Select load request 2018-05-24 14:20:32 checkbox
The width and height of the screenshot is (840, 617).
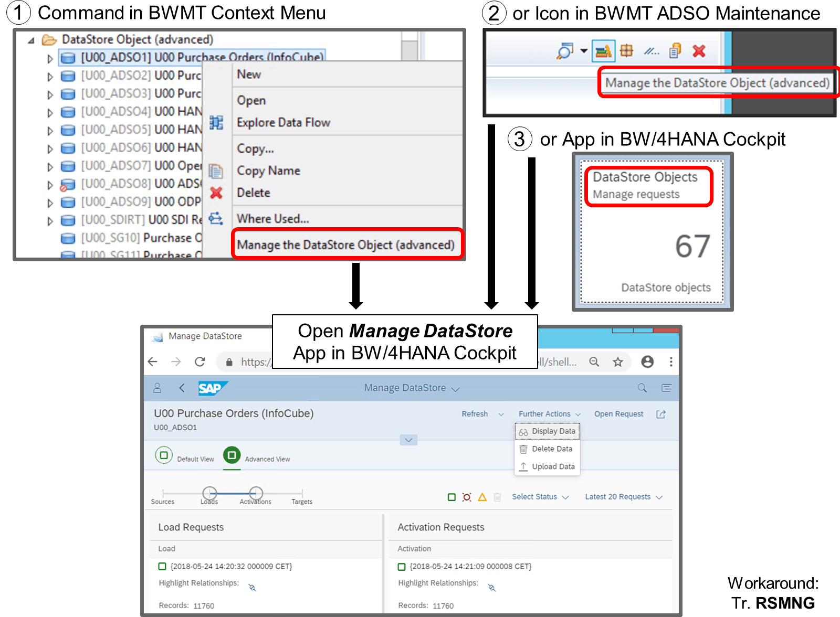162,566
